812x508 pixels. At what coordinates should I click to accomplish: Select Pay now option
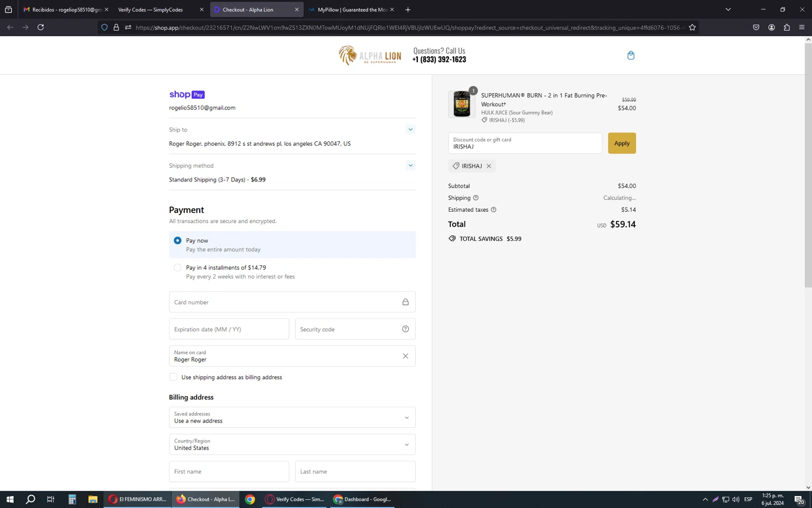coord(178,240)
